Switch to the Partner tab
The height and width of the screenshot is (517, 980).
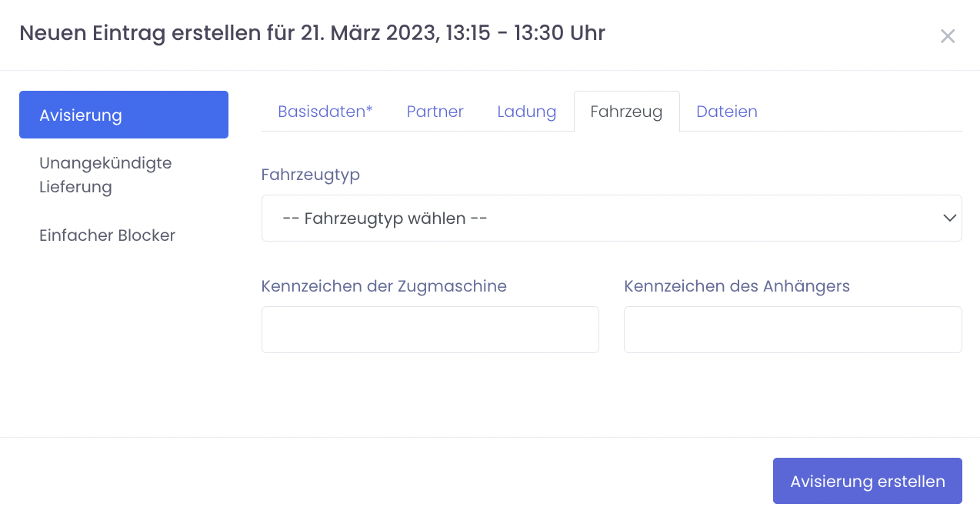pos(435,112)
